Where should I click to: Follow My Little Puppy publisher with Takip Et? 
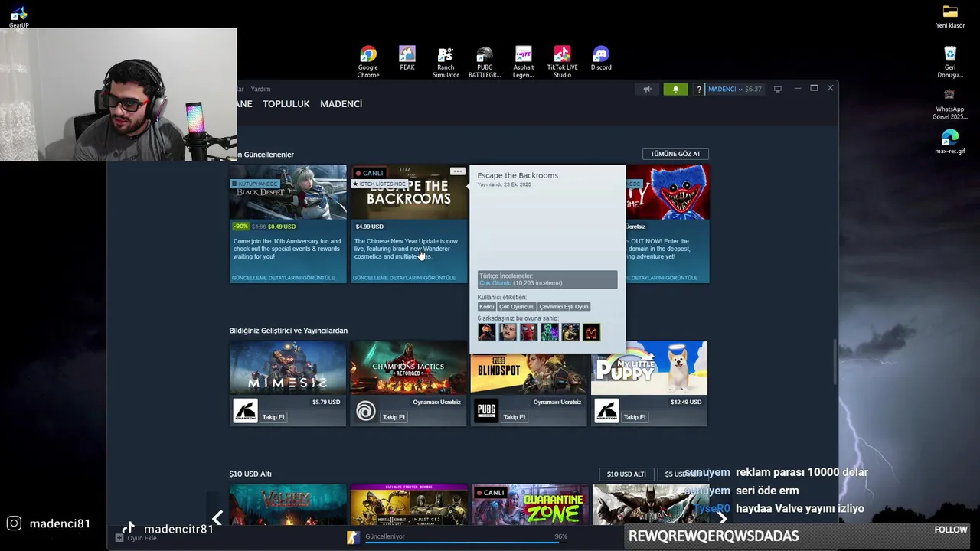(x=635, y=417)
